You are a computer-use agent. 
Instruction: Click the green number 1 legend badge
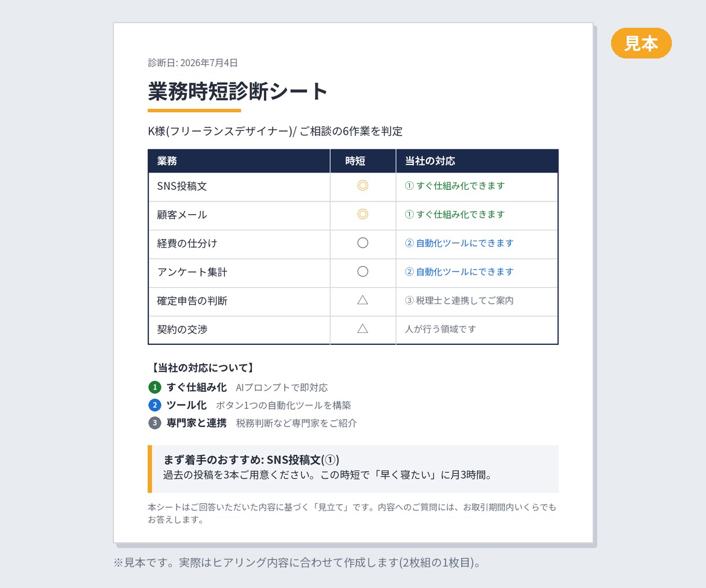(x=155, y=387)
